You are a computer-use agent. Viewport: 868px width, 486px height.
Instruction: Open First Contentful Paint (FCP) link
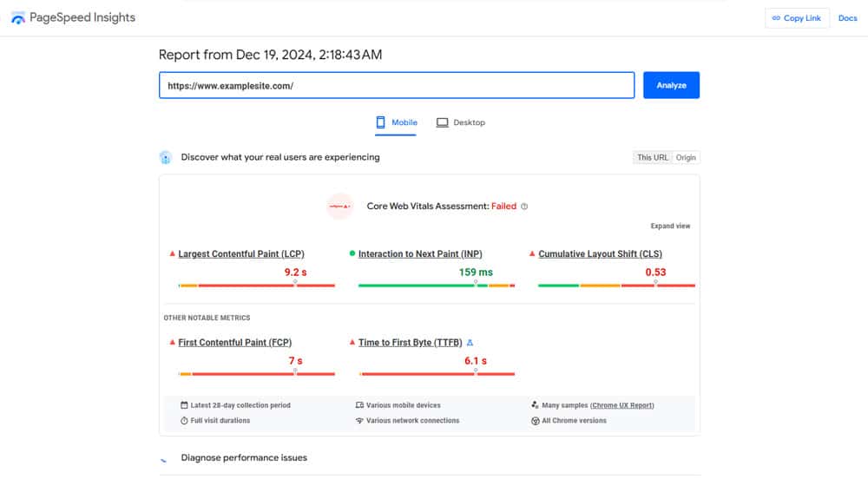[234, 343]
